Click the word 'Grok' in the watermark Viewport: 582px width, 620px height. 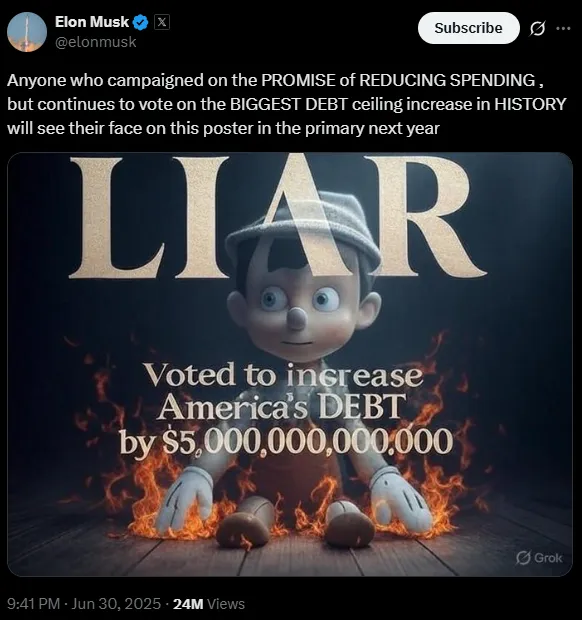click(548, 558)
